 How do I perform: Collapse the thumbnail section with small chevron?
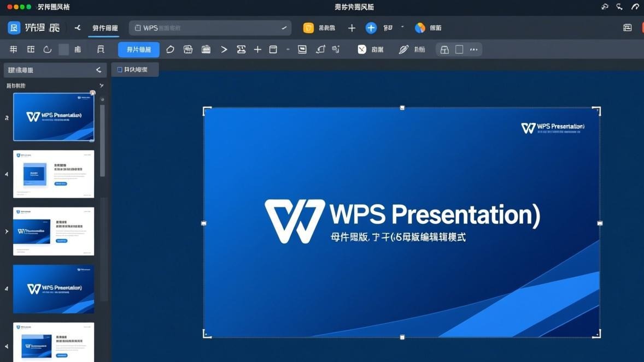coord(102,85)
